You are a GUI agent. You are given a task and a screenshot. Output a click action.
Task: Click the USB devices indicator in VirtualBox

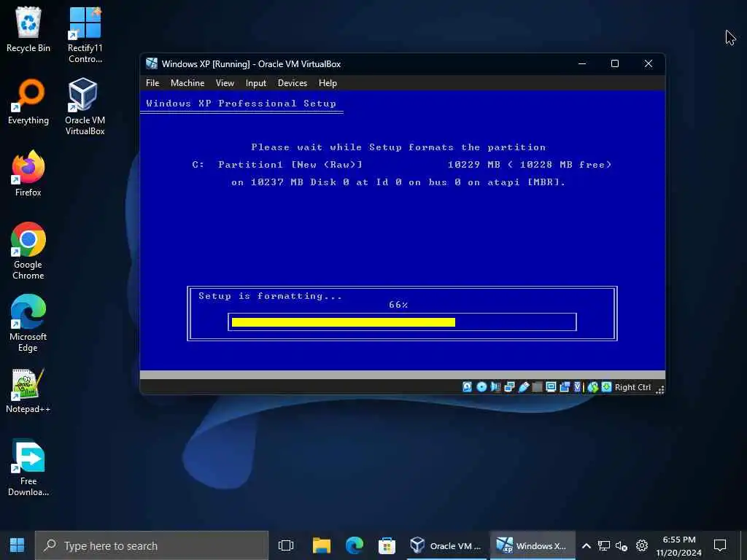524,386
